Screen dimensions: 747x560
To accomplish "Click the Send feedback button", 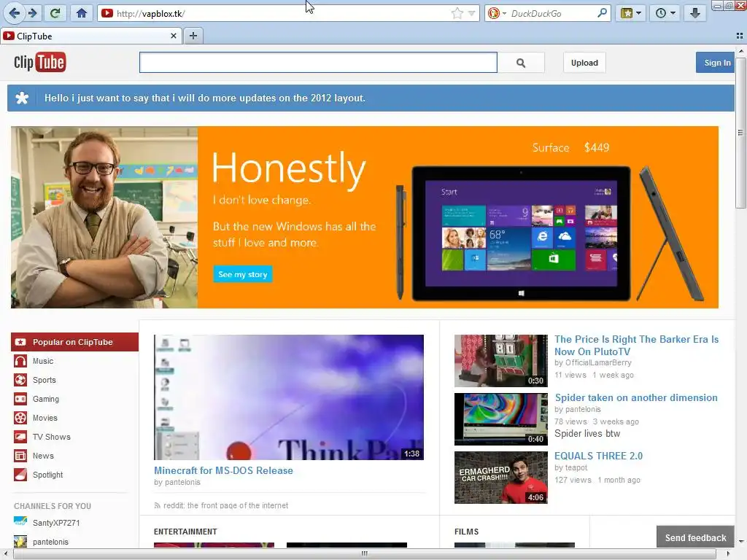I will (x=695, y=537).
